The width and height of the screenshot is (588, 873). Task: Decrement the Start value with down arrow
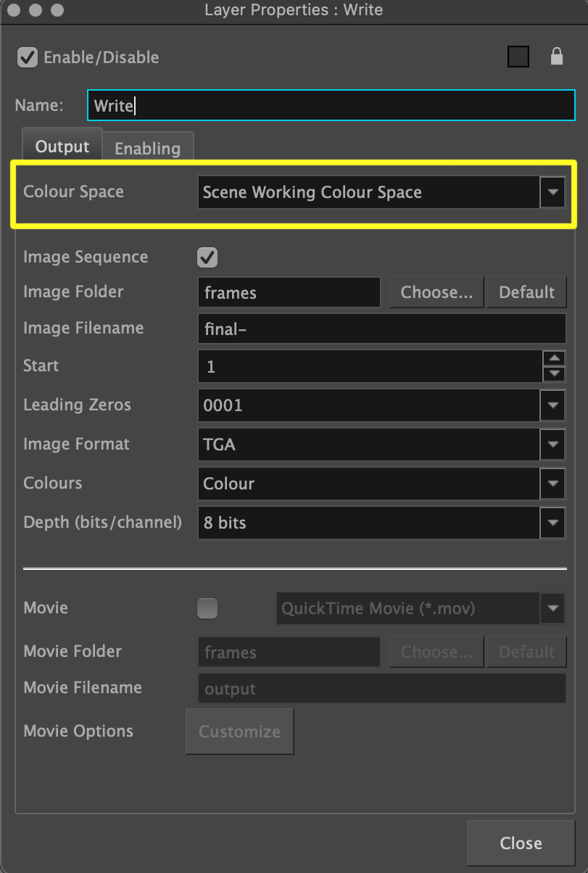tap(554, 374)
